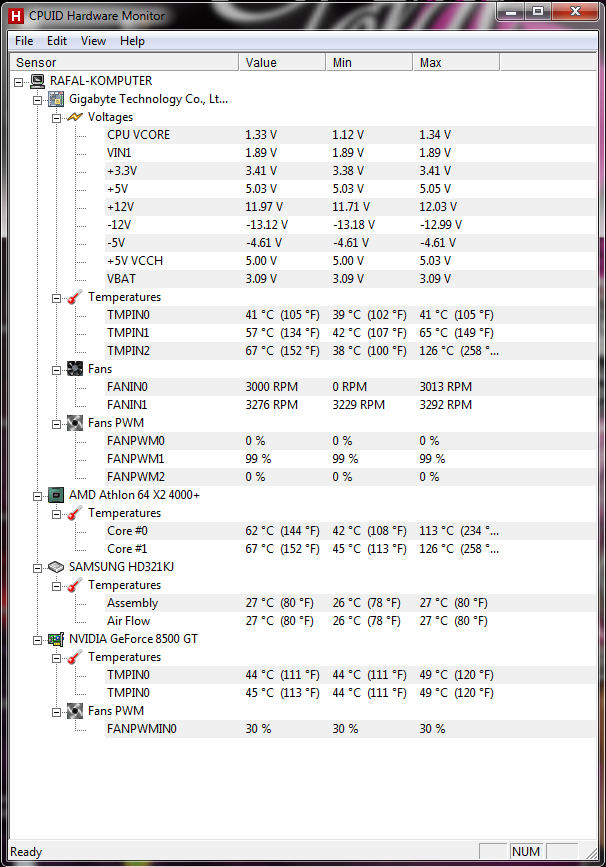Click the Gigabyte motherboard icon
The height and width of the screenshot is (867, 606).
[x=56, y=100]
